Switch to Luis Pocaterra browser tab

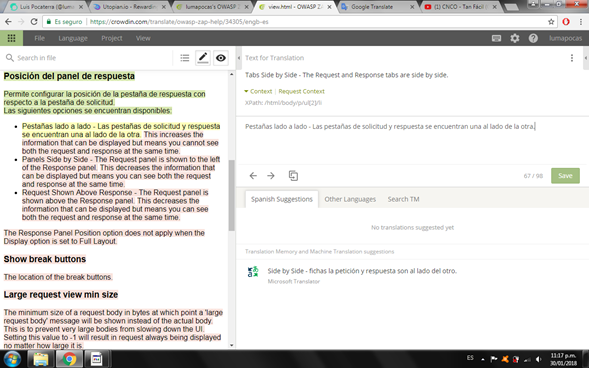[x=47, y=7]
